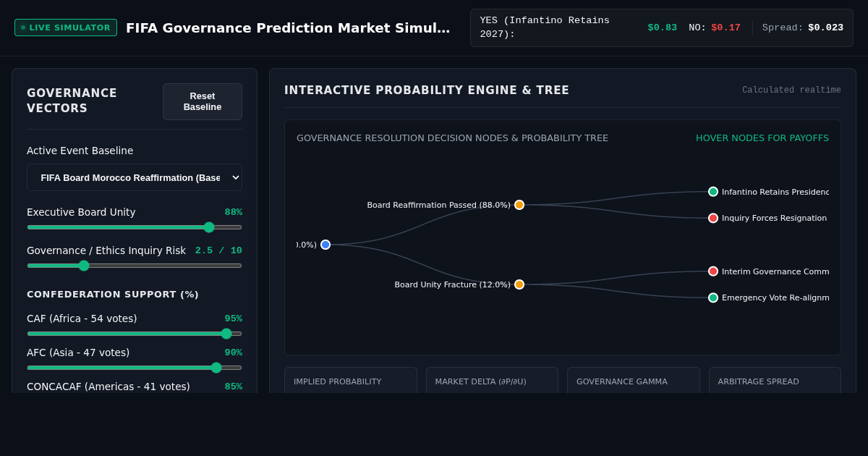Click the GOVERNANCE GAMMA card
Viewport: 868px width, 456px height.
(634, 380)
